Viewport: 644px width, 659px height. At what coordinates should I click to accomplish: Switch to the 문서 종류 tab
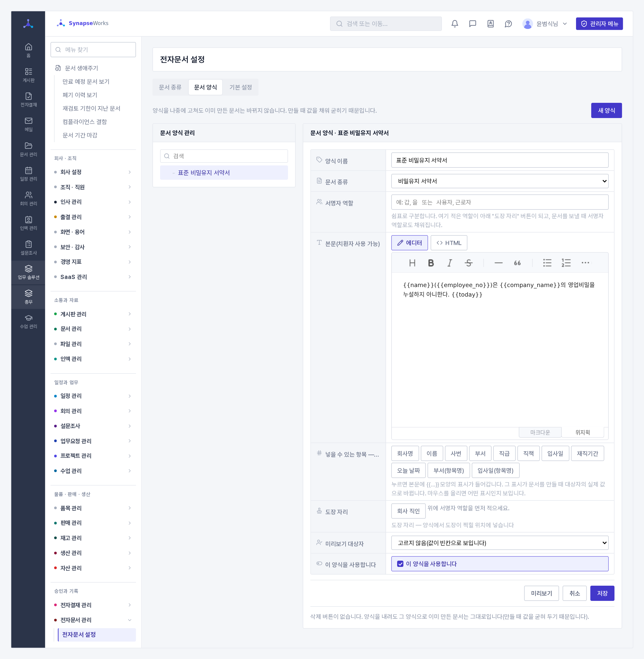[x=170, y=87]
